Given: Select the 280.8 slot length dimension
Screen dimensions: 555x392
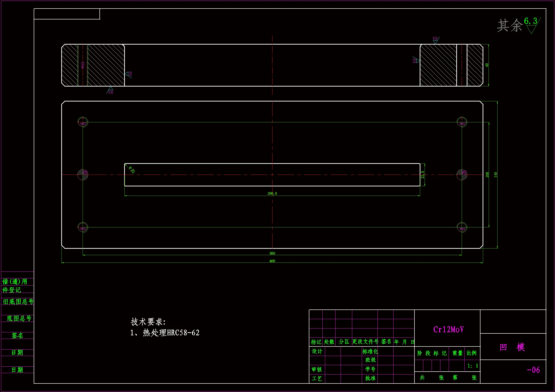Looking at the screenshot, I should (x=272, y=194).
